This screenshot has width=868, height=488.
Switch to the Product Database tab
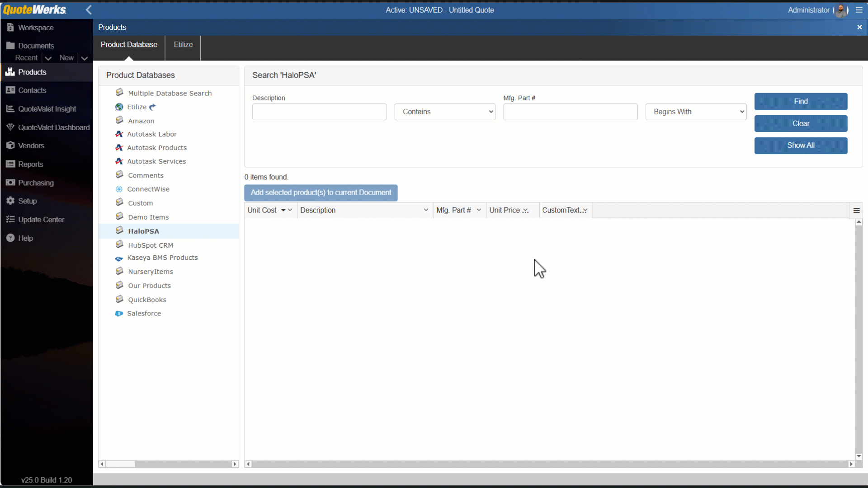pyautogui.click(x=129, y=45)
